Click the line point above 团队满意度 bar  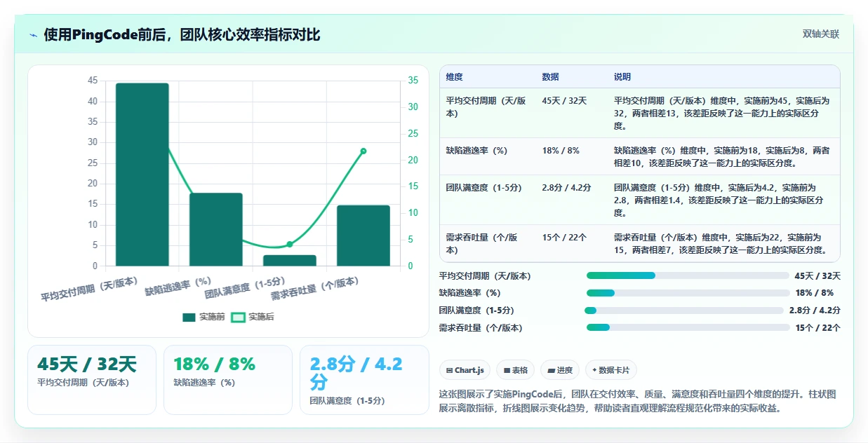[290, 245]
